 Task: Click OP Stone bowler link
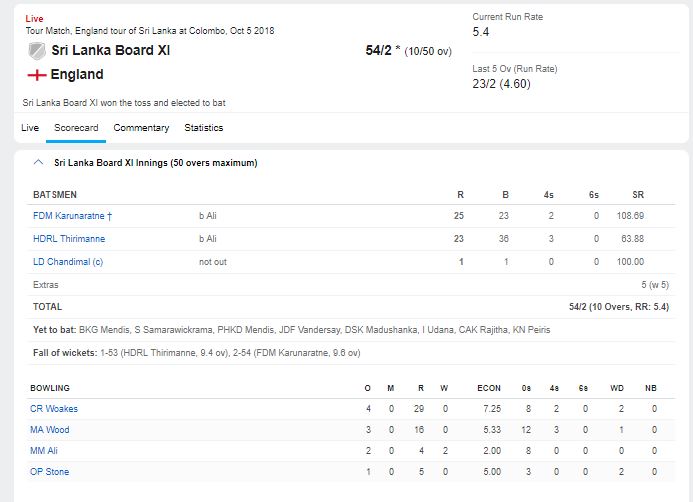(x=51, y=472)
